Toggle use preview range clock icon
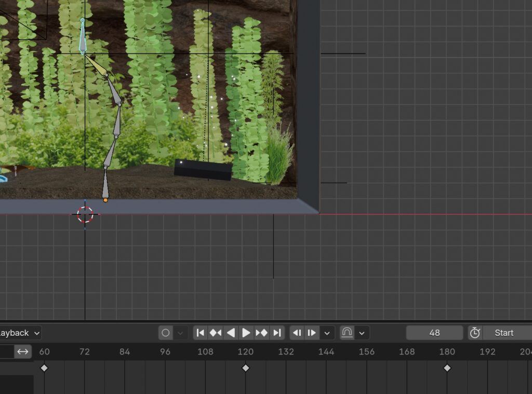Image resolution: width=532 pixels, height=394 pixels. click(475, 333)
